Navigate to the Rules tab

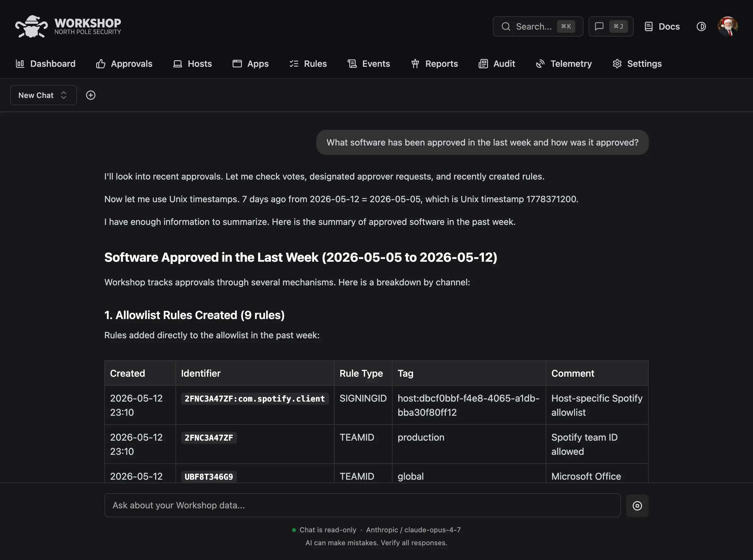pyautogui.click(x=308, y=64)
